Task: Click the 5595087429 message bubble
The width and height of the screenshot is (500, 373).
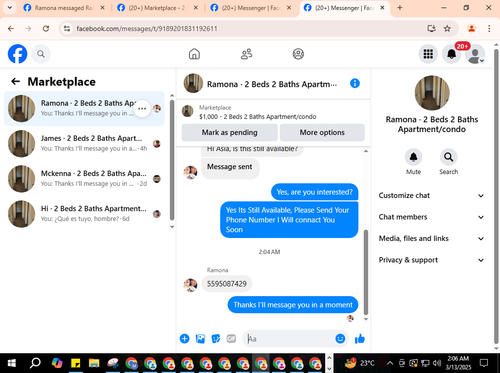Action: [x=227, y=284]
